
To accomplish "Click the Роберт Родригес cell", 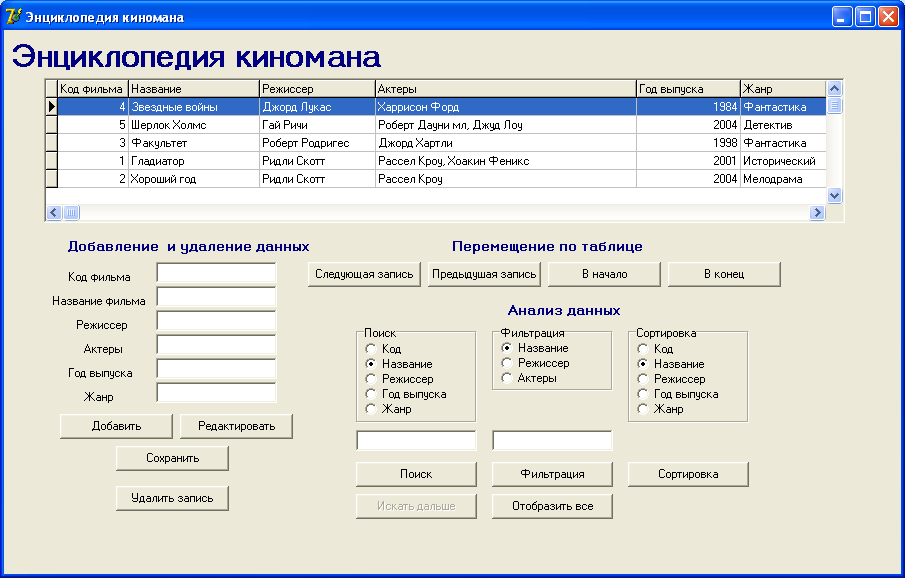I will pyautogui.click(x=317, y=143).
